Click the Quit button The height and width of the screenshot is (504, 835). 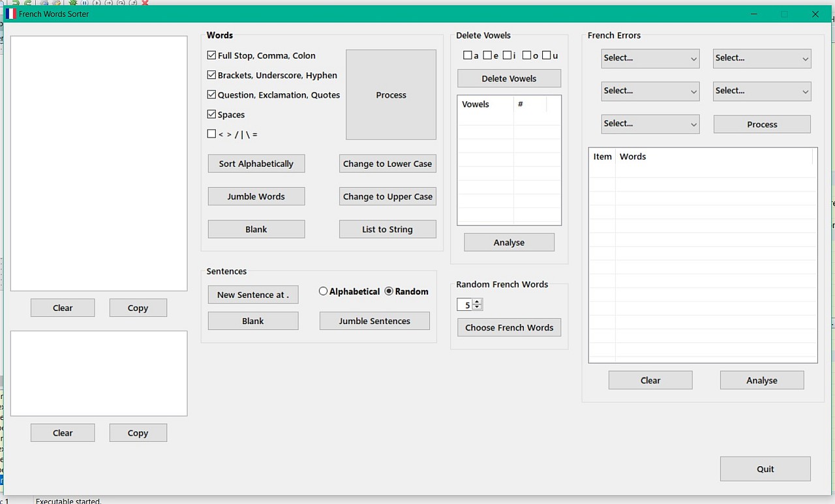[765, 469]
